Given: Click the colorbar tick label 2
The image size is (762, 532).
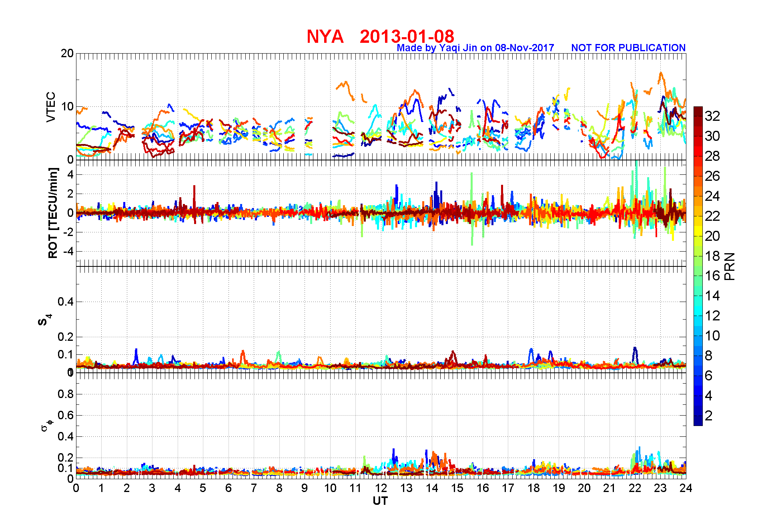Looking at the screenshot, I should pos(708,416).
